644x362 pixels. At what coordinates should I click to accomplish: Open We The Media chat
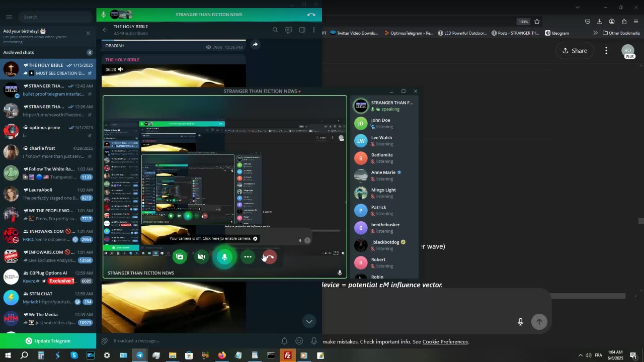[x=48, y=318]
